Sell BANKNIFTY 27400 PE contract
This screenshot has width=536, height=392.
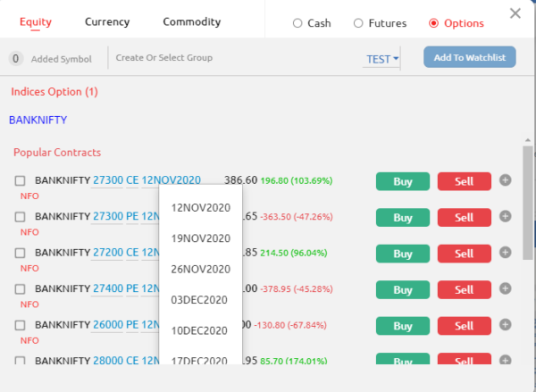pyautogui.click(x=465, y=290)
